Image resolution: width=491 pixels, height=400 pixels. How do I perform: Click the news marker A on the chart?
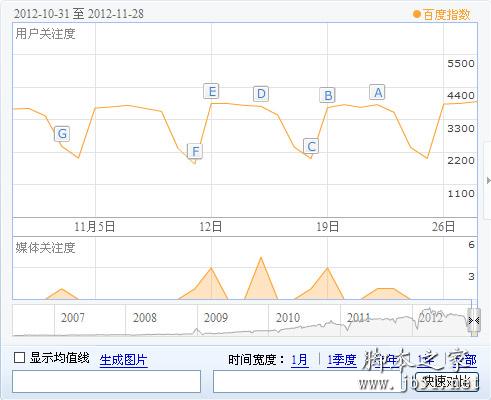coord(377,92)
